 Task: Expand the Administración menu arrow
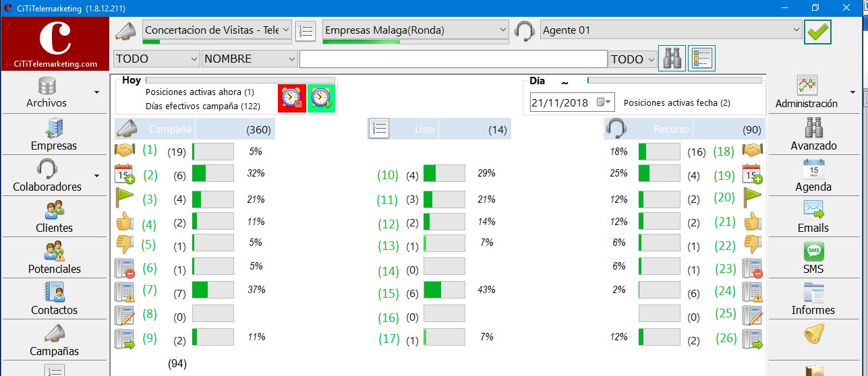pyautogui.click(x=852, y=92)
